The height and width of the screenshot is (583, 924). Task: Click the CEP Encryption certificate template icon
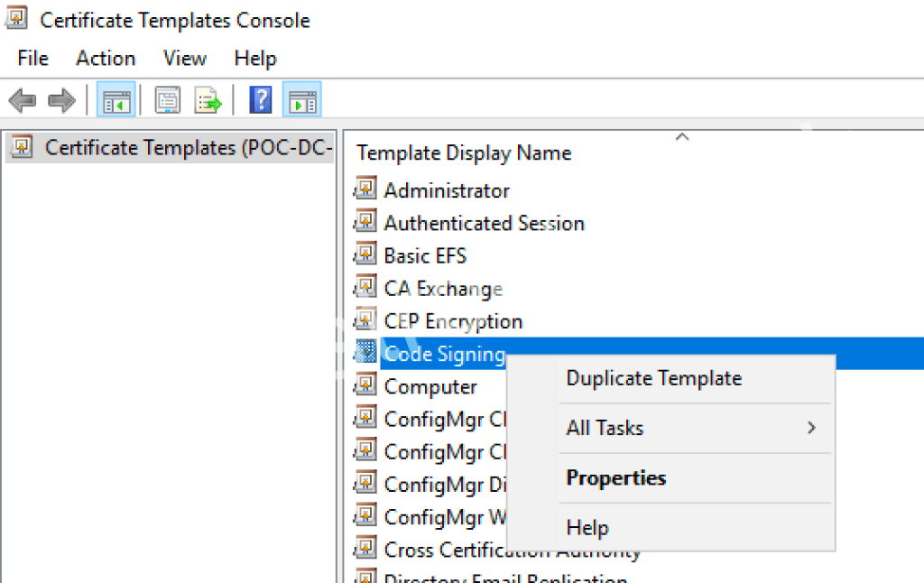[365, 320]
